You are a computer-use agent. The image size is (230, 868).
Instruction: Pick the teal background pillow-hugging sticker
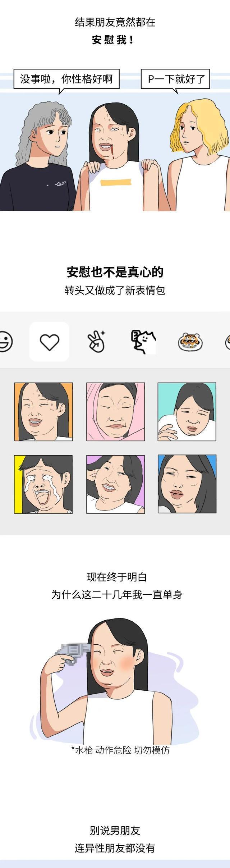(x=187, y=412)
